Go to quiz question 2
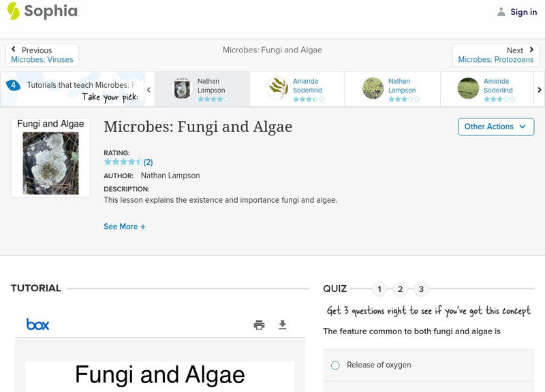This screenshot has height=392, width=545. click(x=401, y=289)
